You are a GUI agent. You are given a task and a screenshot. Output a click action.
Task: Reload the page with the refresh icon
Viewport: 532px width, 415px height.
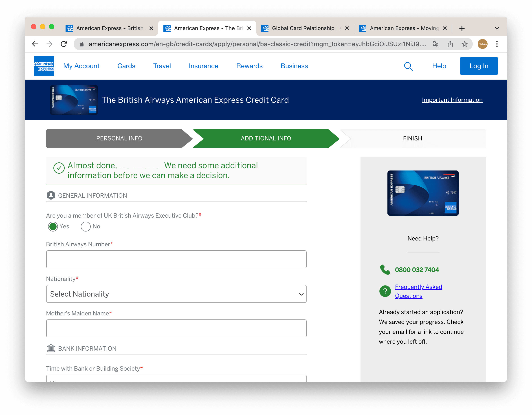(x=64, y=44)
